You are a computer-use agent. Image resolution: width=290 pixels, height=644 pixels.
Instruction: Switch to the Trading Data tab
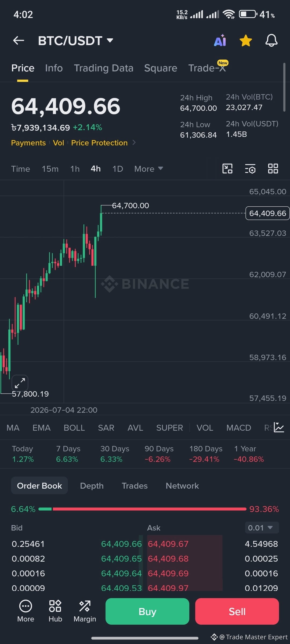pos(103,68)
